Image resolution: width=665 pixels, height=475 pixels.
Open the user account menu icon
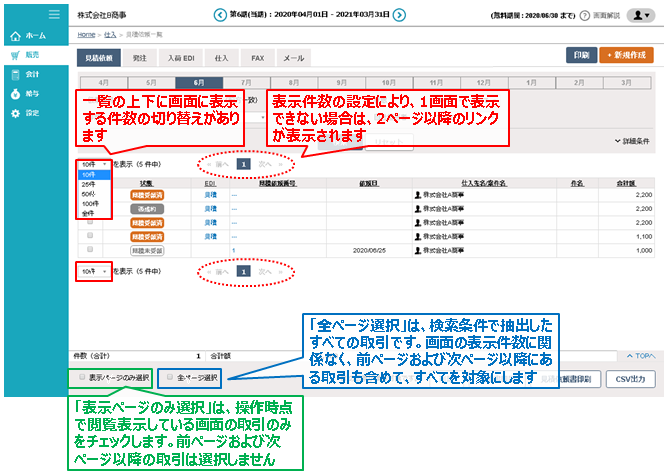point(638,15)
